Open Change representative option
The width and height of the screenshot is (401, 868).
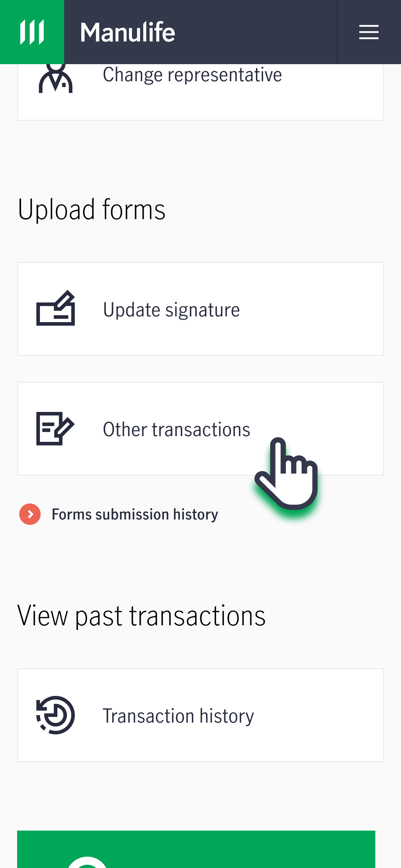(200, 92)
